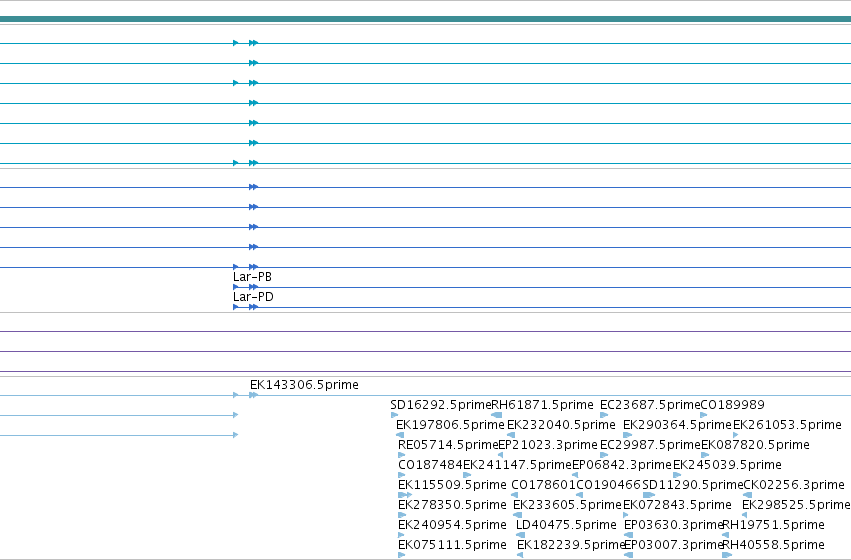851x560 pixels.
Task: Select the EP06842.3prime label
Action: pyautogui.click(x=622, y=465)
